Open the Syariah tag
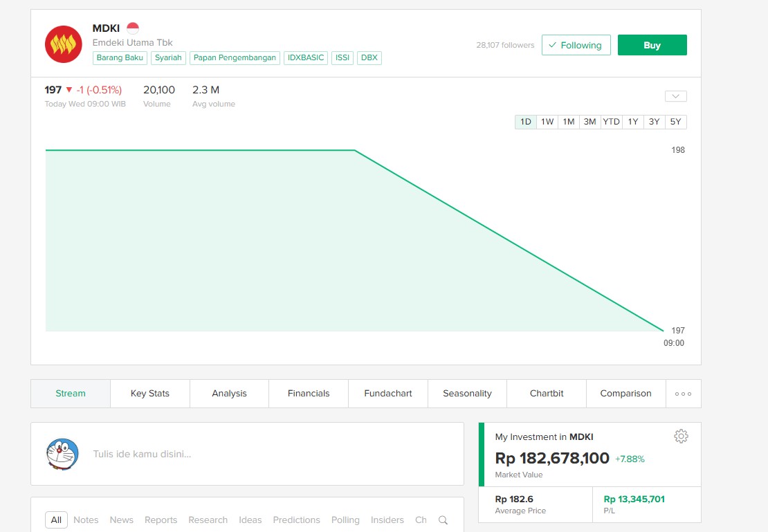 pyautogui.click(x=168, y=57)
